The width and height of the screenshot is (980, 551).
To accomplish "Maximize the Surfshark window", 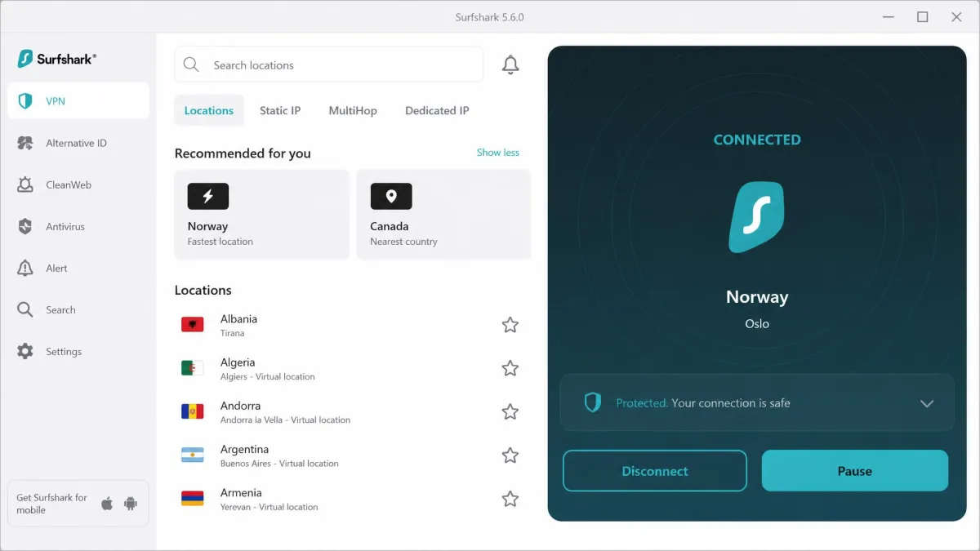I will [x=923, y=16].
